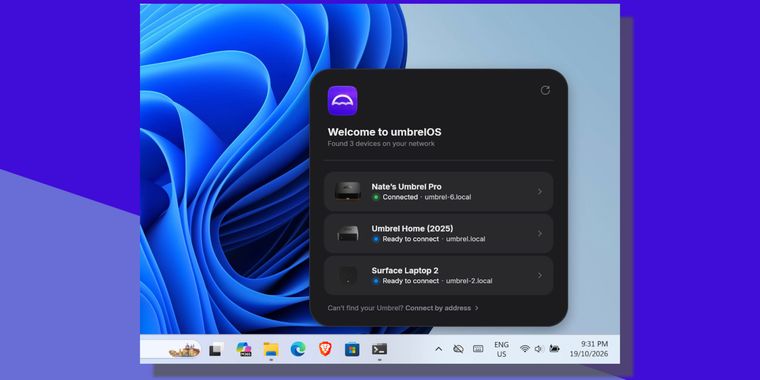Open Surface Laptop 2 device
Image resolution: width=760 pixels, height=380 pixels.
[439, 275]
